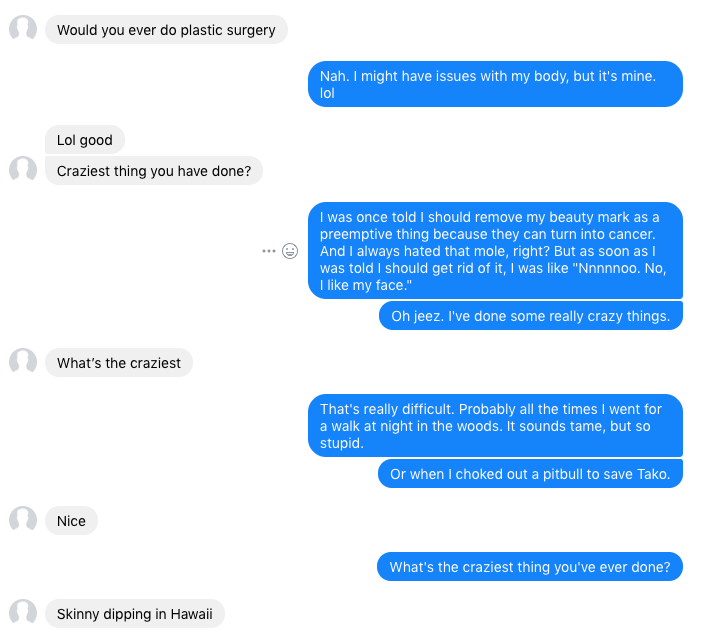Viewport: 703px width, 633px height.
Task: Click the "Skinny dipping in Hawaii" message
Action: pyautogui.click(x=135, y=613)
